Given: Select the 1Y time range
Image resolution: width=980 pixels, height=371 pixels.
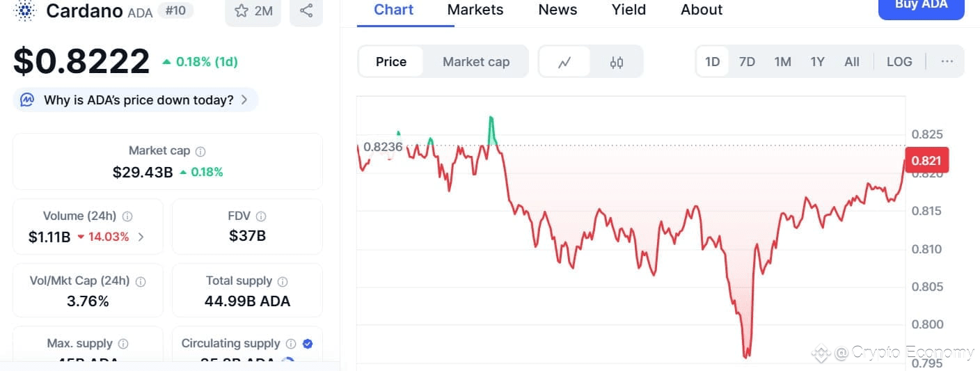Looking at the screenshot, I should (817, 62).
